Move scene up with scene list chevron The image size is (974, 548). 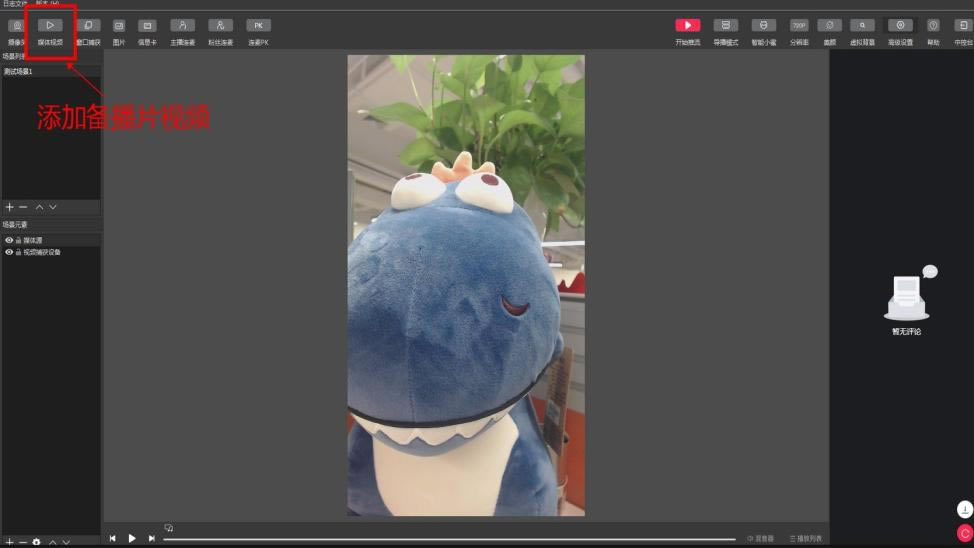pos(39,207)
